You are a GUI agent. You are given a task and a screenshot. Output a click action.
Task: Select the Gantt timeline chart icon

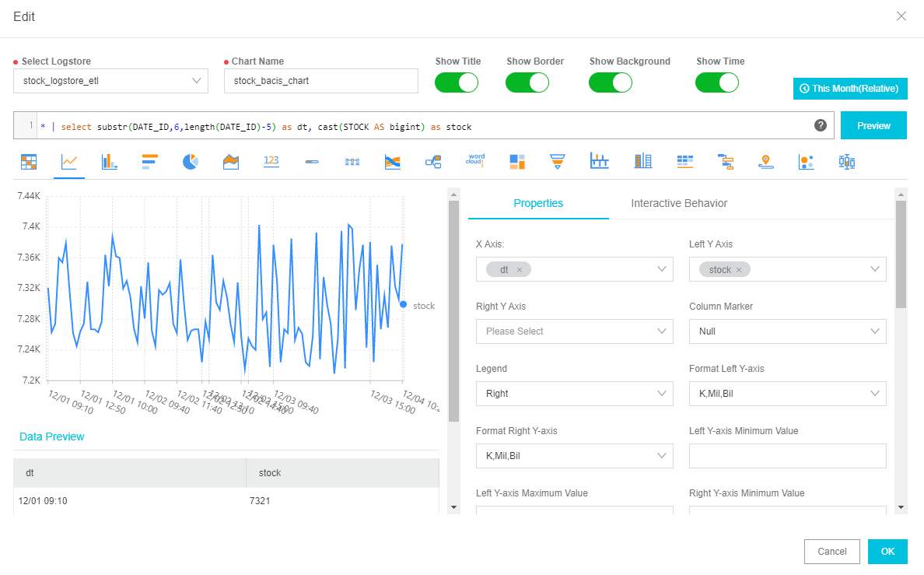726,162
